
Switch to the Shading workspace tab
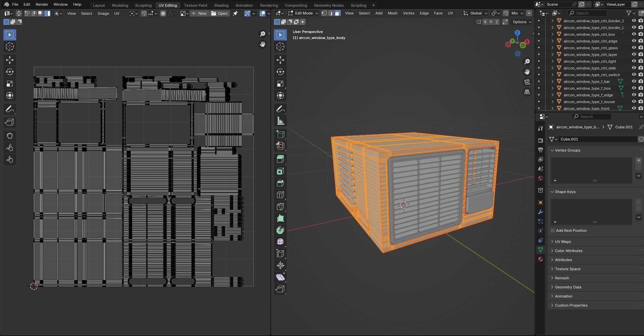click(x=221, y=5)
